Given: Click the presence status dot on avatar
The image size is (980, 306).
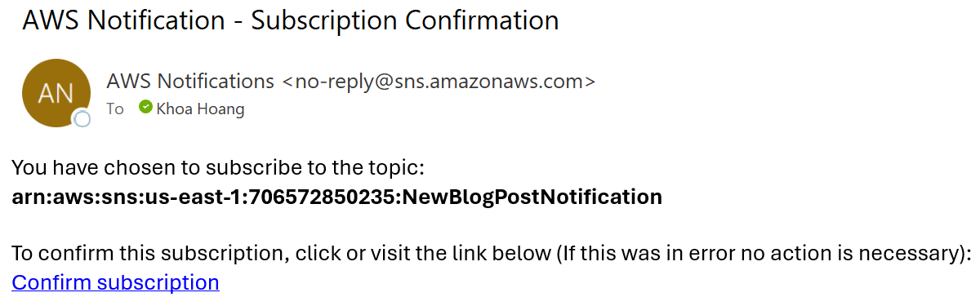Looking at the screenshot, I should click(82, 119).
